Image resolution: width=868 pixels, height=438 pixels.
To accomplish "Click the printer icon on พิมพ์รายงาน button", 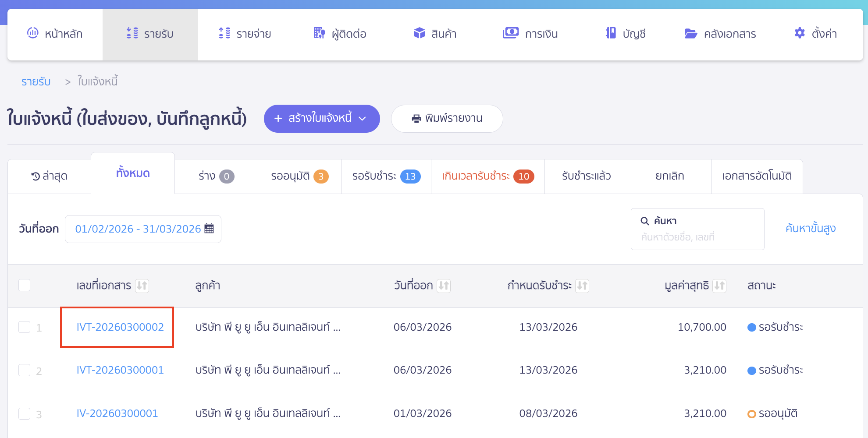I will (x=416, y=118).
